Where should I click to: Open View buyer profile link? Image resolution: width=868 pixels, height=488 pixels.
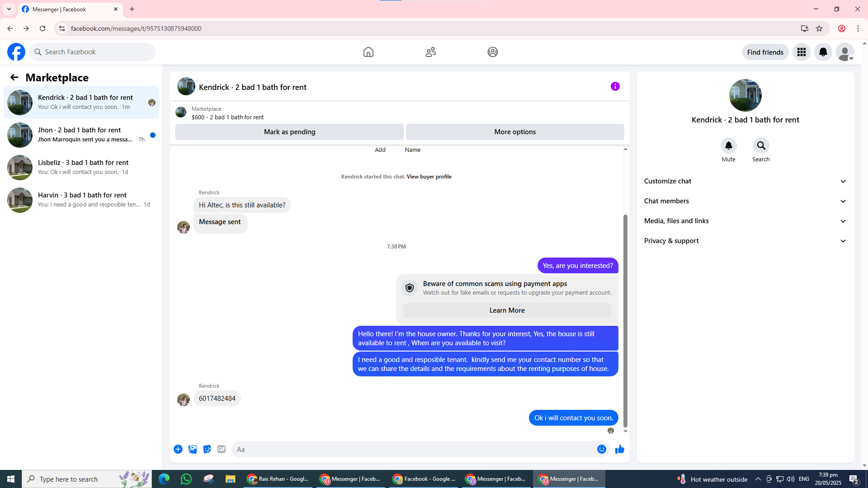429,177
